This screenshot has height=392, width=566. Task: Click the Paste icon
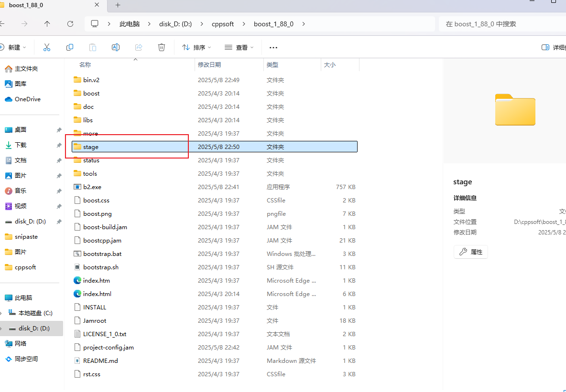(x=92, y=47)
